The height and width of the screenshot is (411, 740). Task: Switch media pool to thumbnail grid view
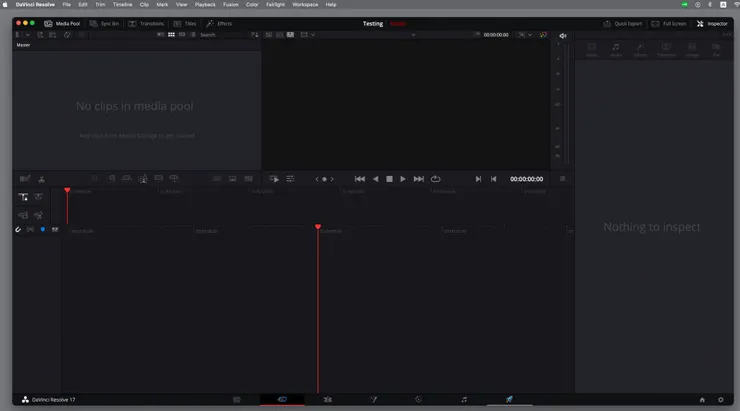coord(171,35)
